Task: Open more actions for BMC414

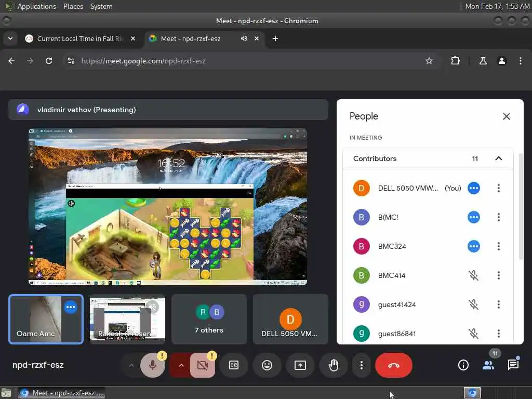Action: point(498,275)
